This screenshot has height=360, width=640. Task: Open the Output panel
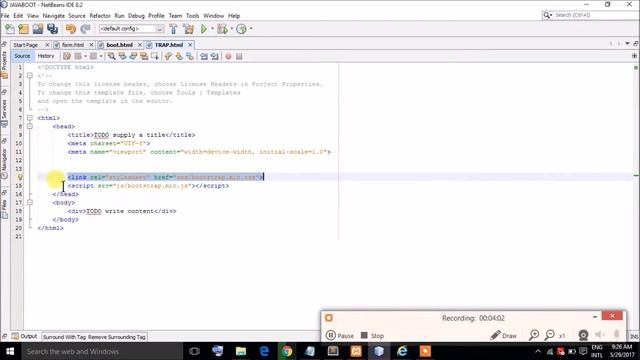point(25,336)
